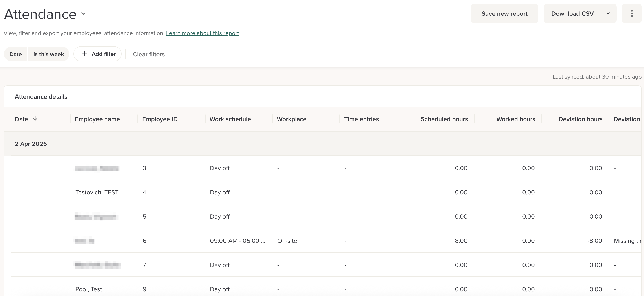Open the 'is this week' filter value
The height and width of the screenshot is (296, 644).
tap(48, 54)
